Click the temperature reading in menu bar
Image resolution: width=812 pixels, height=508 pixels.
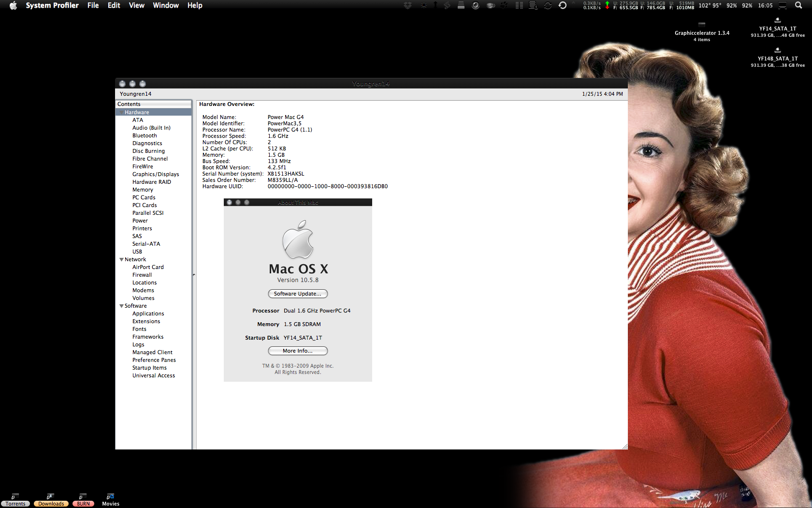[710, 5]
